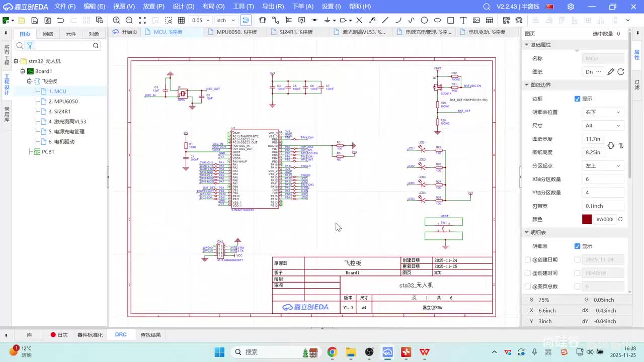644x362 pixels.
Task: Open the 查找结果 bottom panel
Action: (150, 335)
